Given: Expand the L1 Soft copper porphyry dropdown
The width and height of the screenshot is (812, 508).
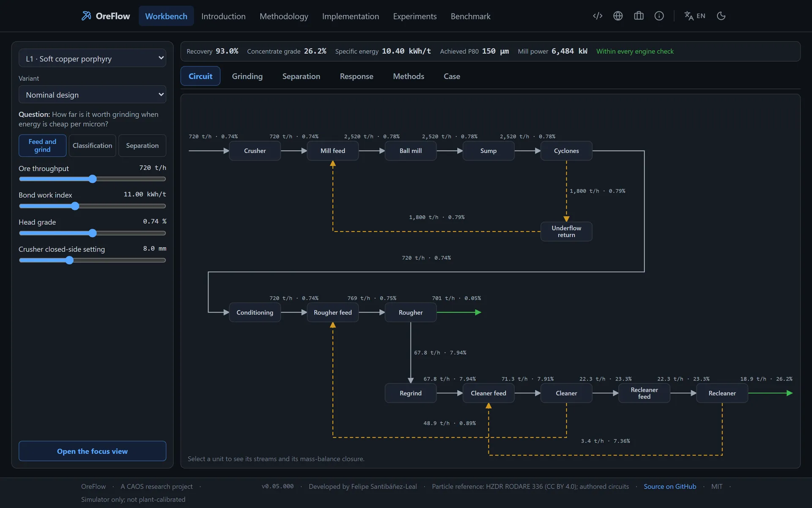Looking at the screenshot, I should point(92,58).
